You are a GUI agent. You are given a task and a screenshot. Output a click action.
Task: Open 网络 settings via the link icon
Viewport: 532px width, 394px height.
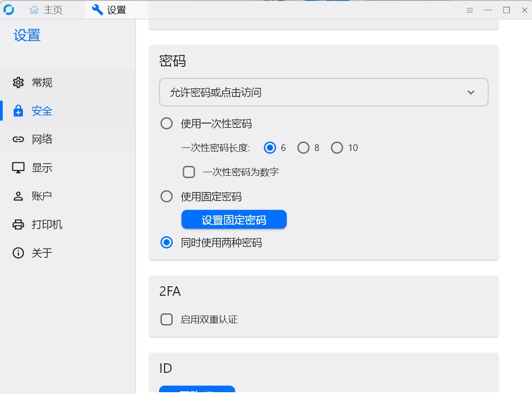point(18,139)
